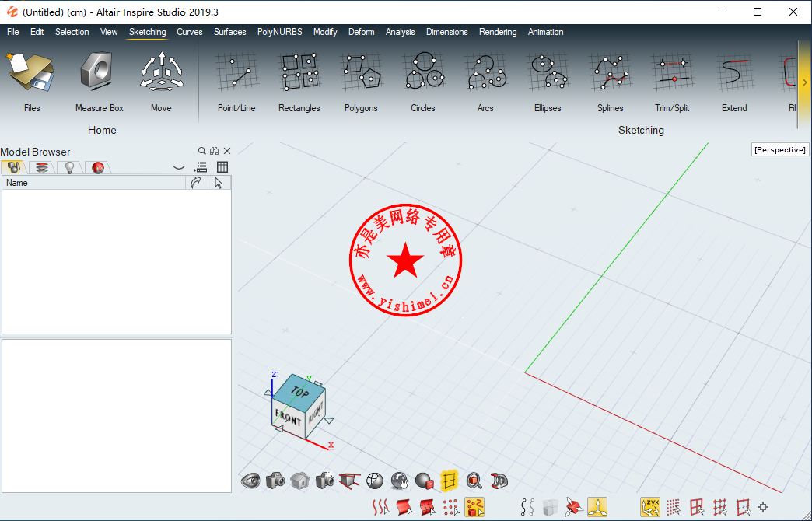812x521 pixels.
Task: Toggle the curves selection filter
Action: 380,508
